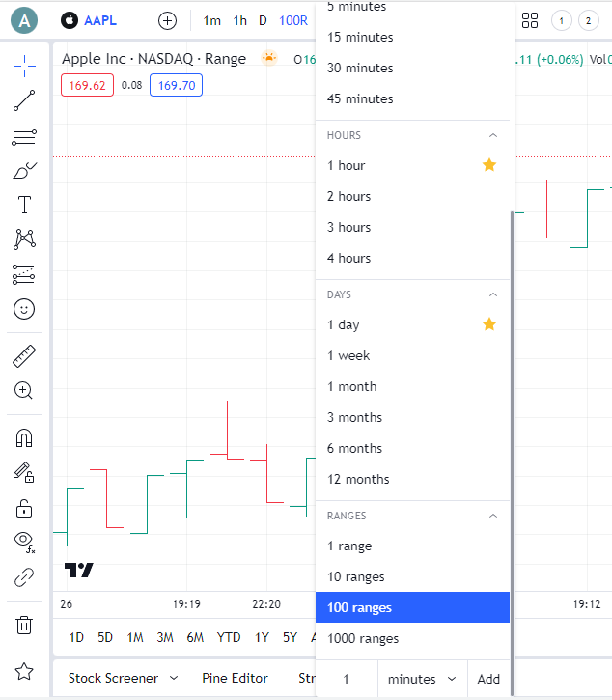Screen dimensions: 612x700
Task: Unfavorite the 1 day star
Action: click(x=489, y=324)
